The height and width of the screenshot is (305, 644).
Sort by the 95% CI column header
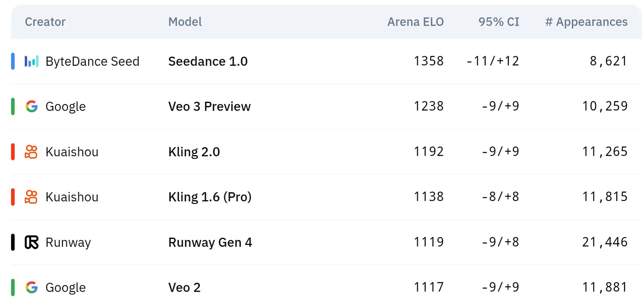pyautogui.click(x=499, y=22)
